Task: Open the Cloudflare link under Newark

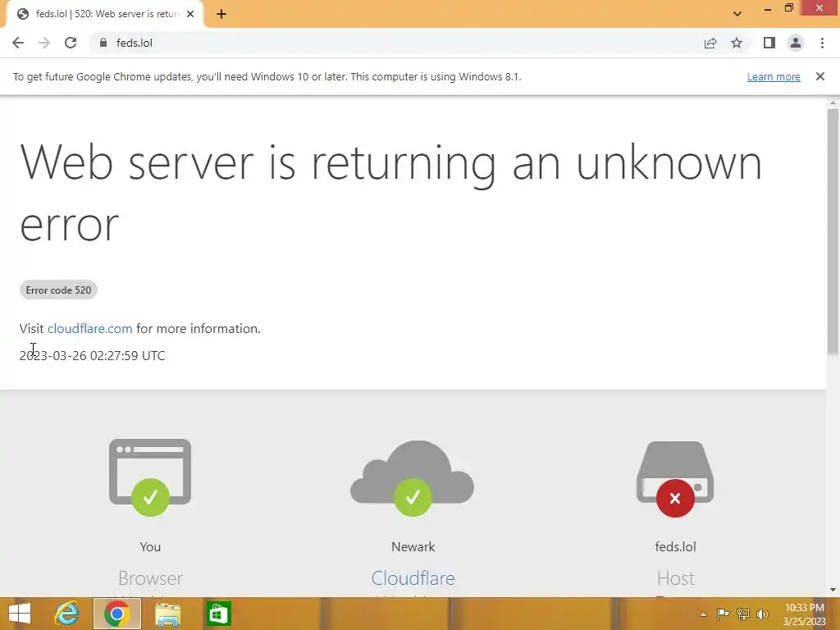Action: [x=413, y=578]
